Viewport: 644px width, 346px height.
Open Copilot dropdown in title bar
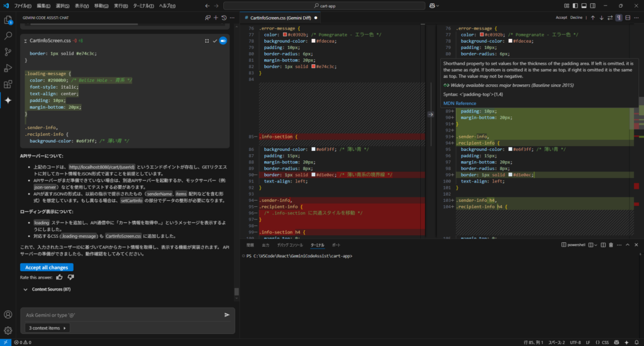(x=434, y=6)
